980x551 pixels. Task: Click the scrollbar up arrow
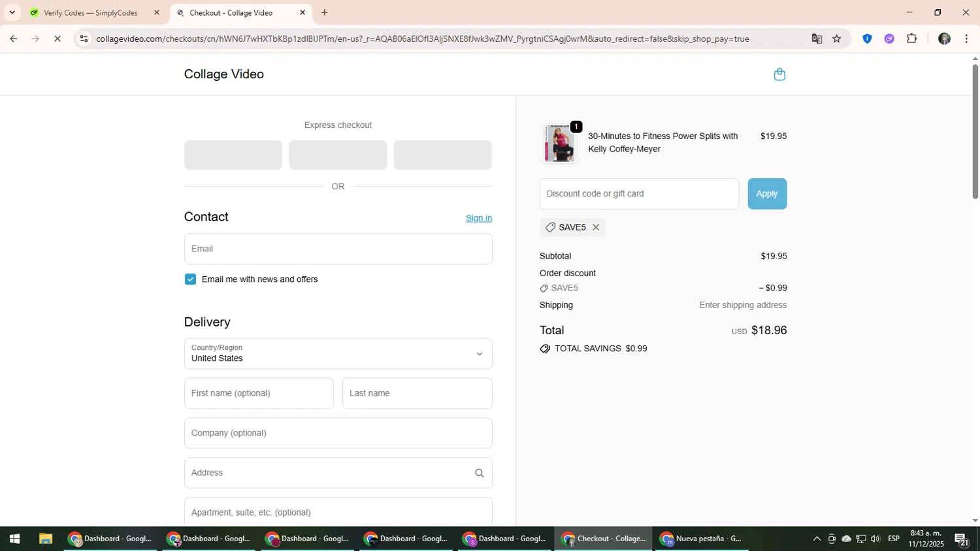pos(975,59)
